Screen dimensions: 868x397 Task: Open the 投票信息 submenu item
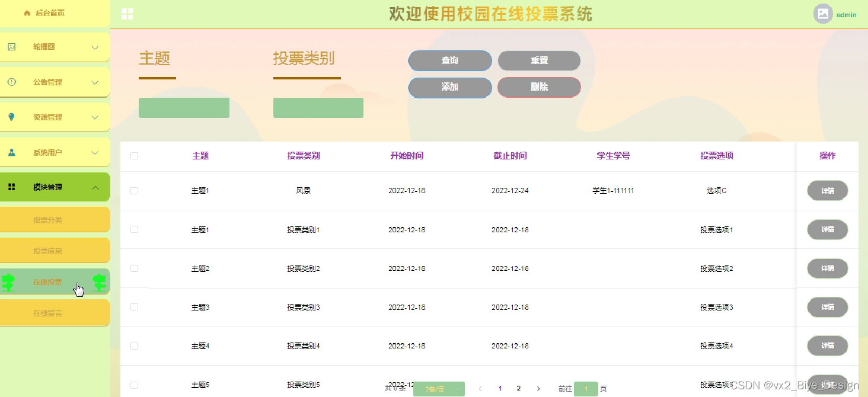pos(55,251)
